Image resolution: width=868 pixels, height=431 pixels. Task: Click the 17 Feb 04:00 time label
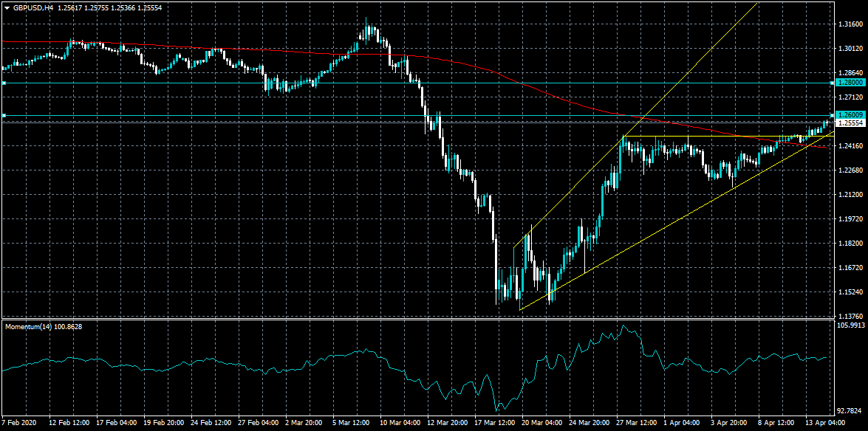116,423
